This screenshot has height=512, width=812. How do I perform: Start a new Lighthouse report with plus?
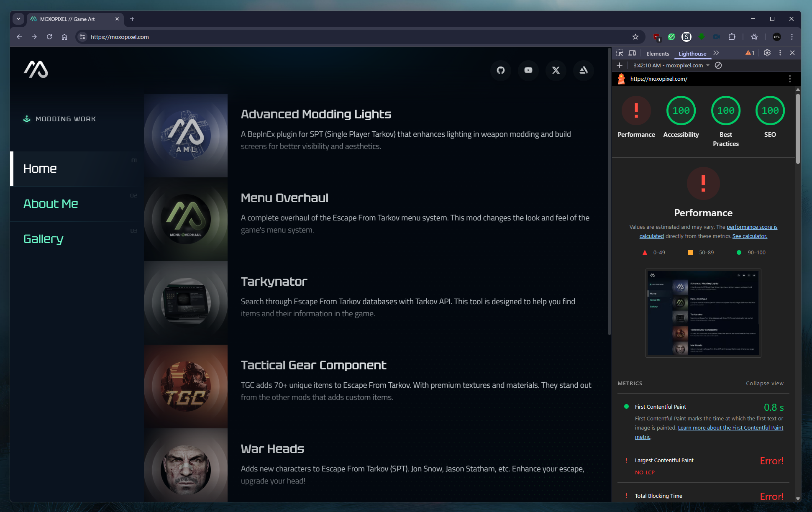[x=620, y=65]
